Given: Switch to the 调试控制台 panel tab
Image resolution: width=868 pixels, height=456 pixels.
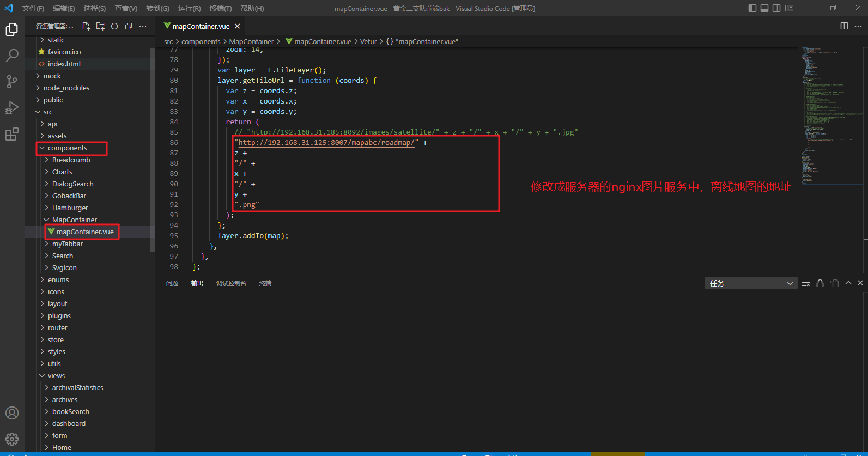Looking at the screenshot, I should [231, 283].
